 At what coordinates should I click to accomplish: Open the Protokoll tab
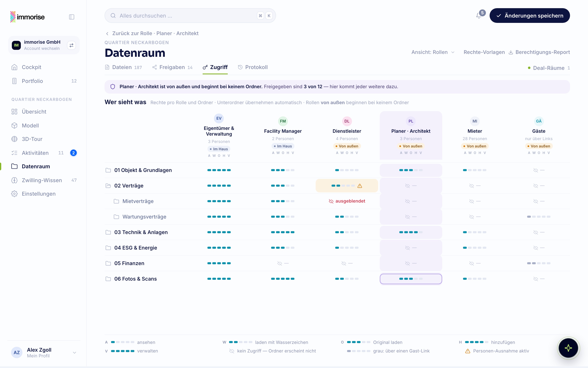253,67
